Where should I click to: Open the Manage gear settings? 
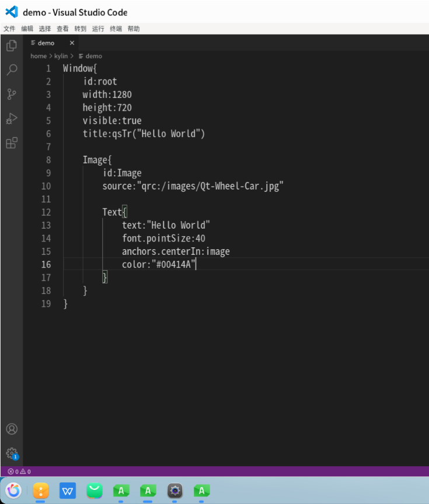point(12,453)
